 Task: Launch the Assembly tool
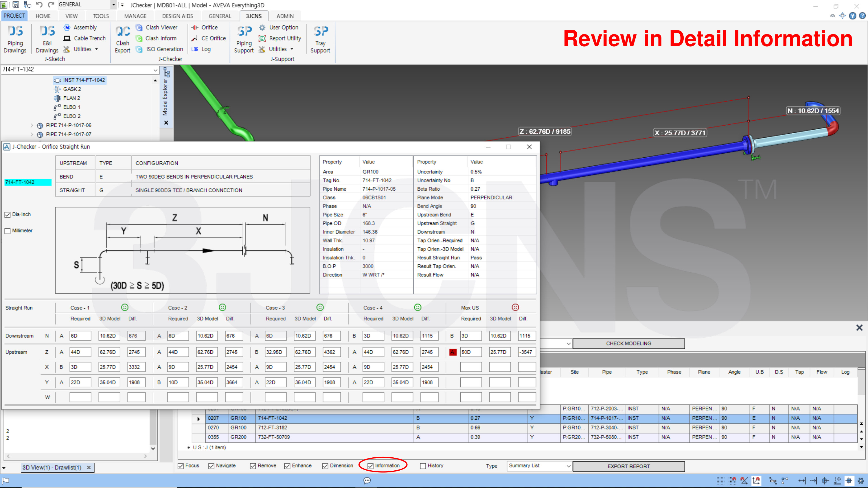coord(80,27)
